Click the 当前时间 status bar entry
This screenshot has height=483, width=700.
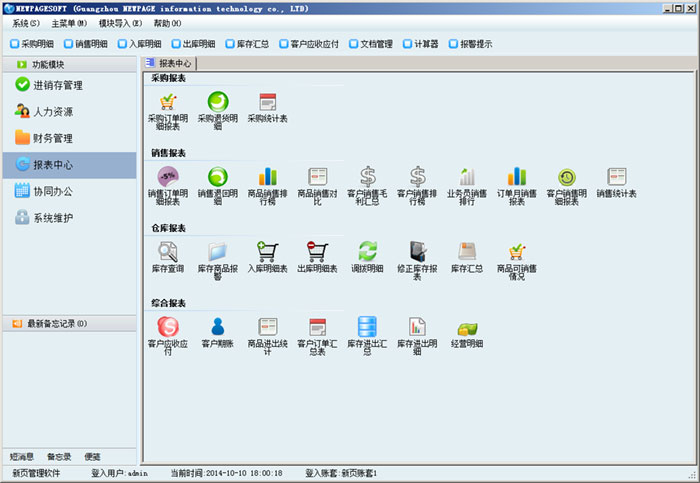[x=226, y=473]
